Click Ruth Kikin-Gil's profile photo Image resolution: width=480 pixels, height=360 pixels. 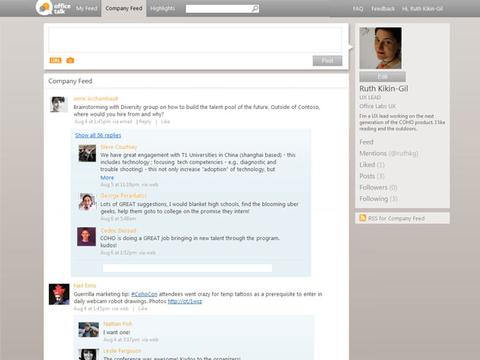click(380, 48)
